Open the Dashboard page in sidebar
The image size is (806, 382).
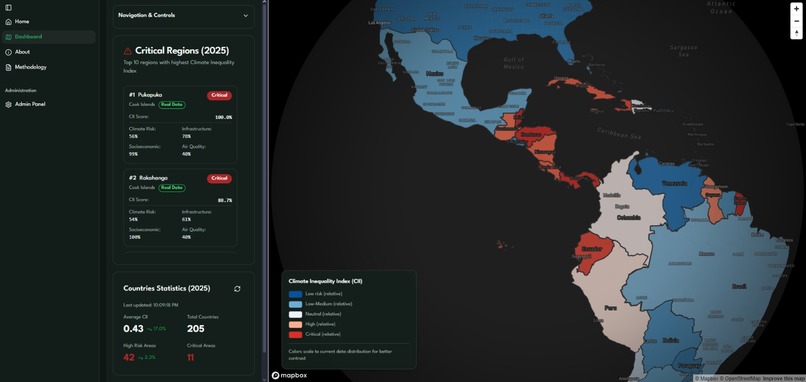49,37
